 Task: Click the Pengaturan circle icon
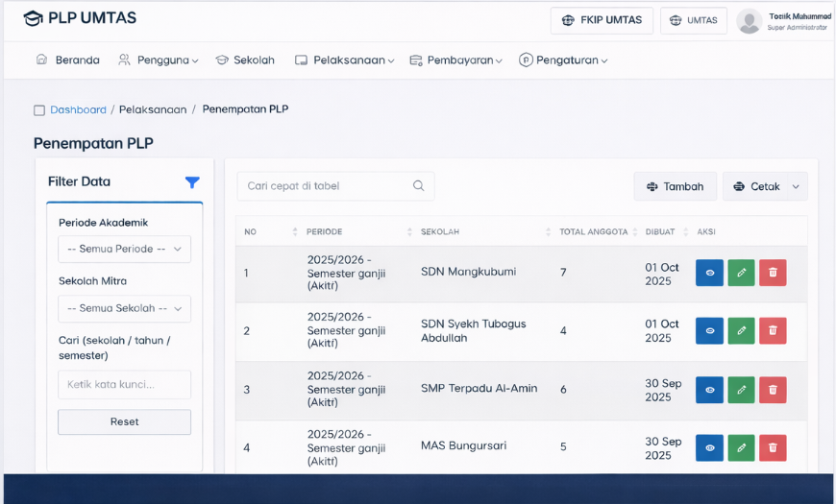[526, 60]
